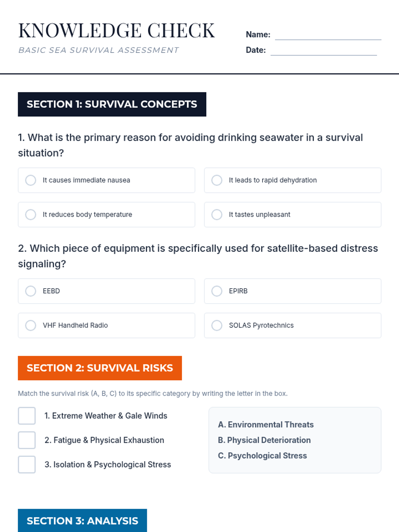Click box beside Fatigue & Physical Exhaustion
The width and height of the screenshot is (399, 532).
pyautogui.click(x=27, y=440)
